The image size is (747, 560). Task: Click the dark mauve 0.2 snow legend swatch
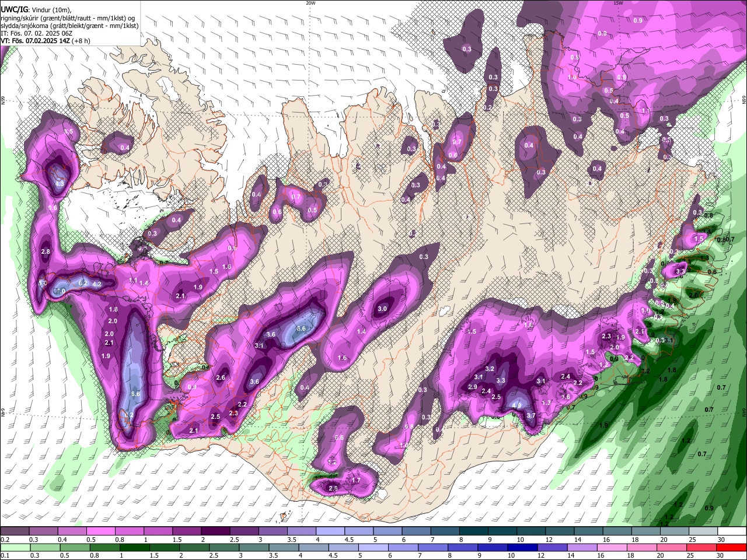tap(14, 531)
